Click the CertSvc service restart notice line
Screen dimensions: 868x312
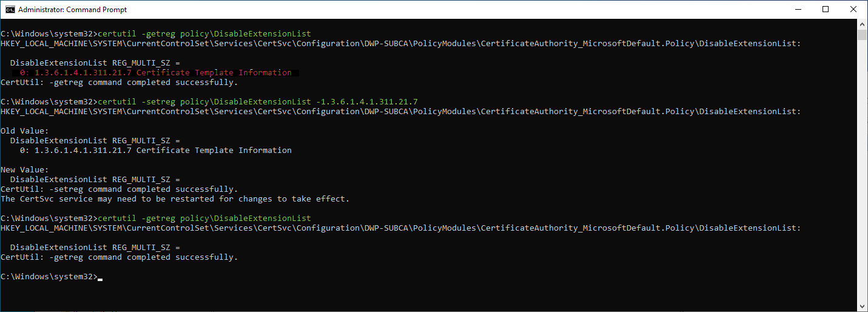[175, 199]
